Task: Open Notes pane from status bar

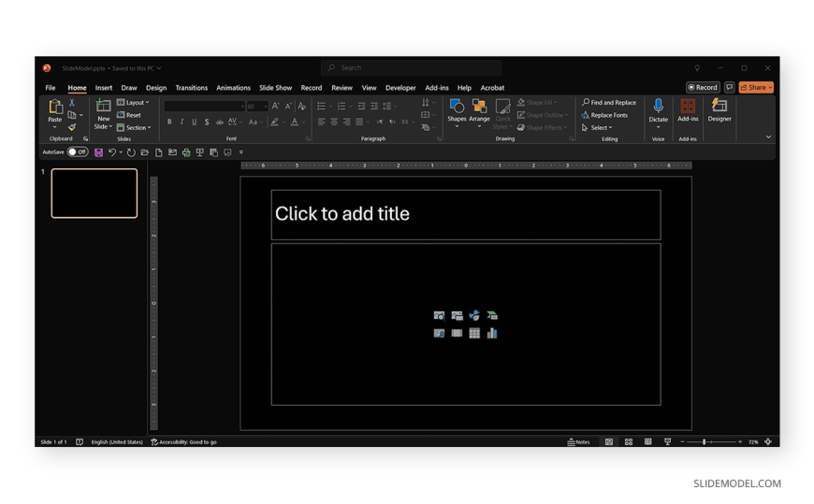Action: [579, 441]
